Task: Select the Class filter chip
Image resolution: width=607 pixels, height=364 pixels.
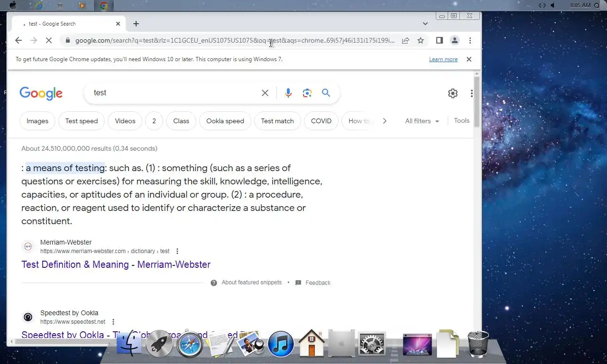Action: [x=181, y=121]
